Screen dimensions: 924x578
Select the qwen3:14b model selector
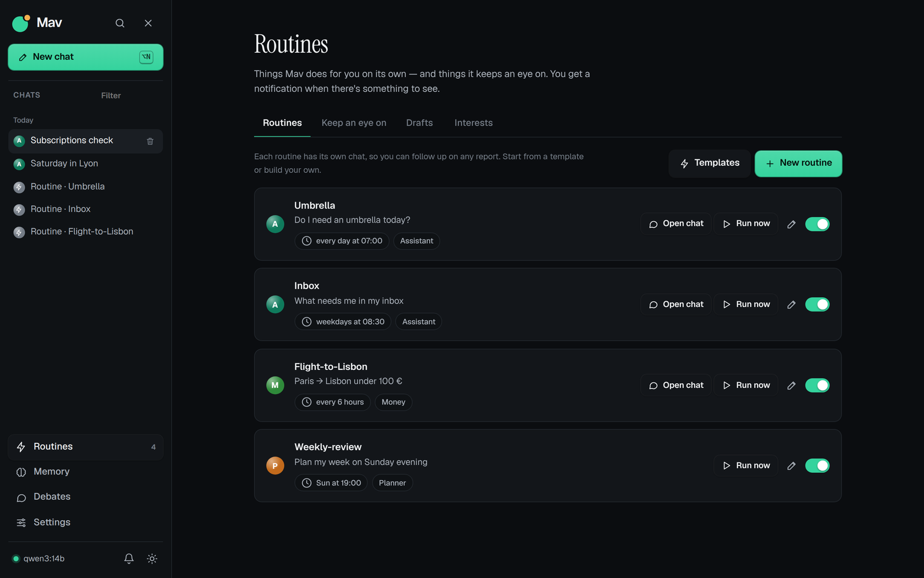click(x=39, y=558)
